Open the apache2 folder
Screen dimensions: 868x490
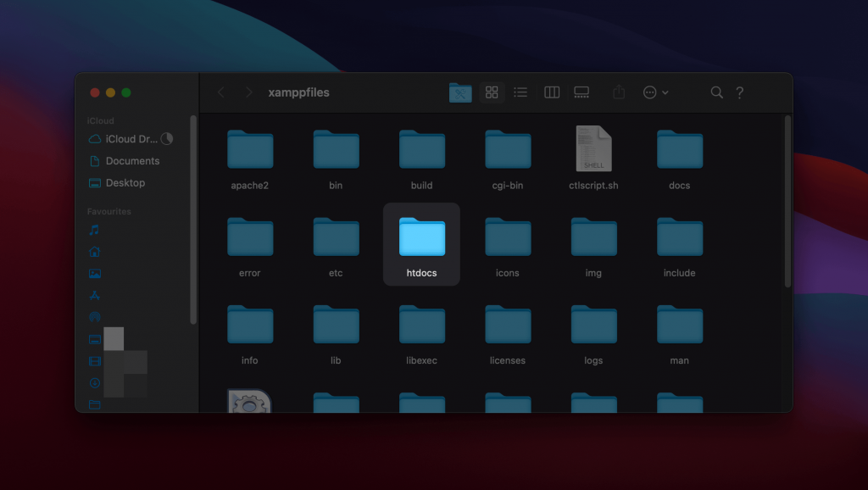[250, 149]
